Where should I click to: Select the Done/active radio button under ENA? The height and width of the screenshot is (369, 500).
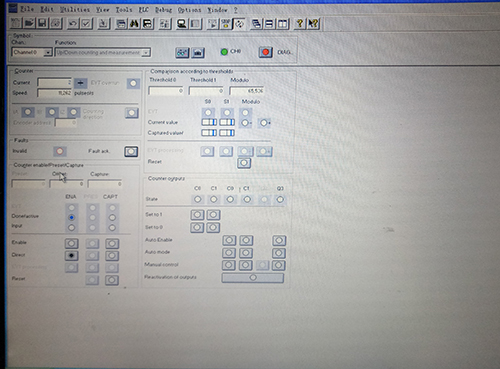click(x=71, y=217)
